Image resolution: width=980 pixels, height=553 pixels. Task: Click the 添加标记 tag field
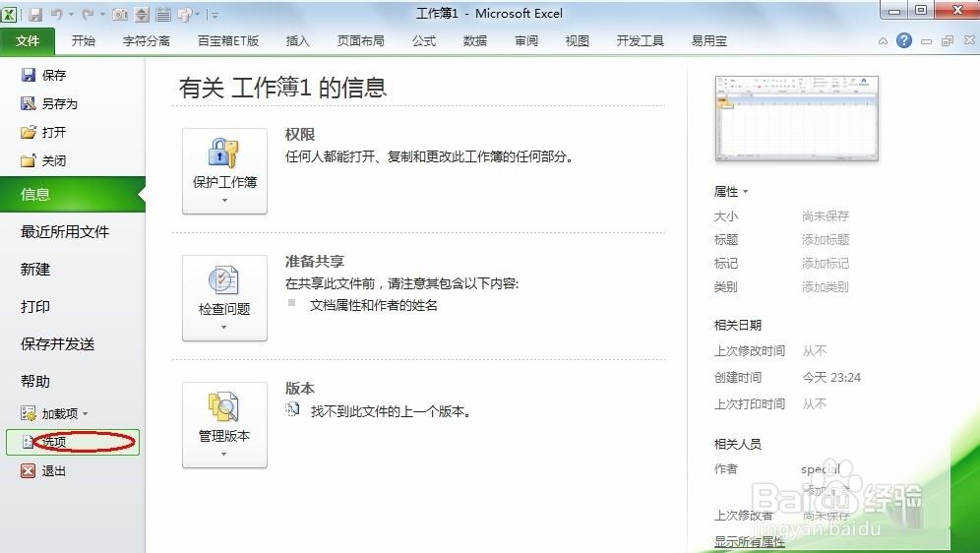(826, 264)
